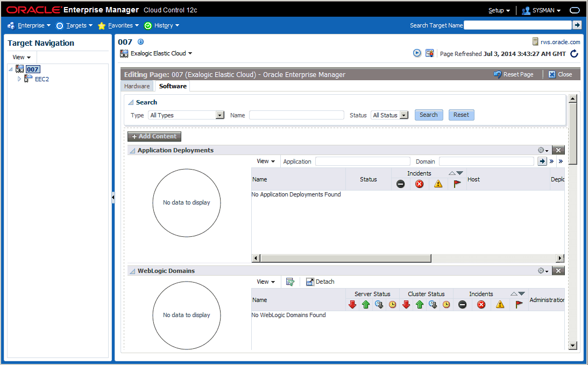This screenshot has width=588, height=365.
Task: Collapse the WebLogic Domains section
Action: [x=132, y=271]
